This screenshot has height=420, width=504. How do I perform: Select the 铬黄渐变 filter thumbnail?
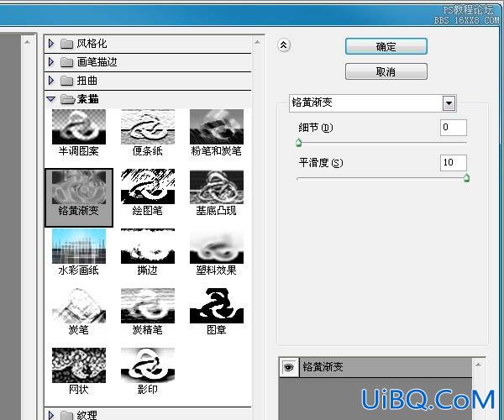click(79, 197)
